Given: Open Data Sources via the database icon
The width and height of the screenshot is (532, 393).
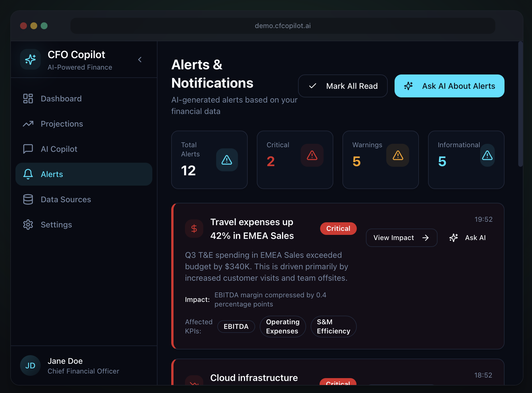Looking at the screenshot, I should pos(28,199).
